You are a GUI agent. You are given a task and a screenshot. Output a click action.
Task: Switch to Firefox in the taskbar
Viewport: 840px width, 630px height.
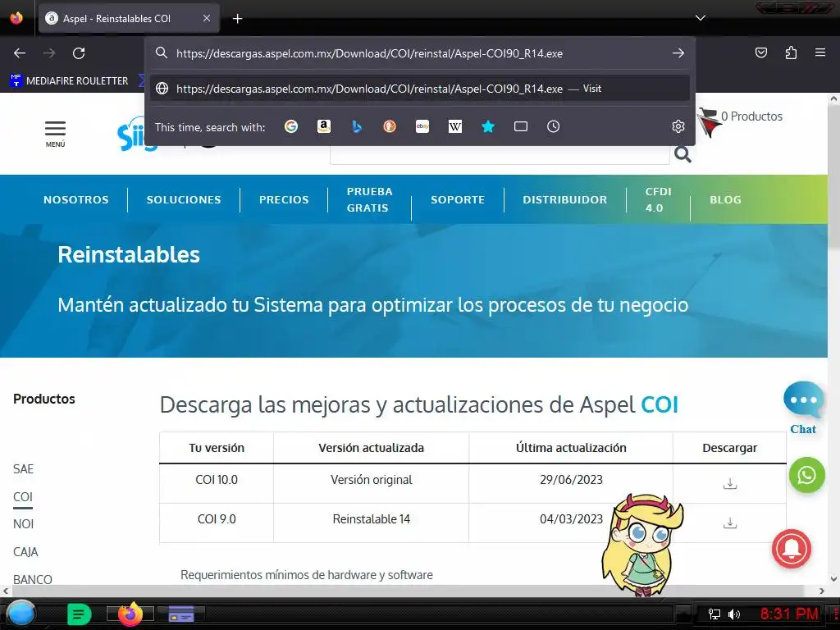[130, 614]
